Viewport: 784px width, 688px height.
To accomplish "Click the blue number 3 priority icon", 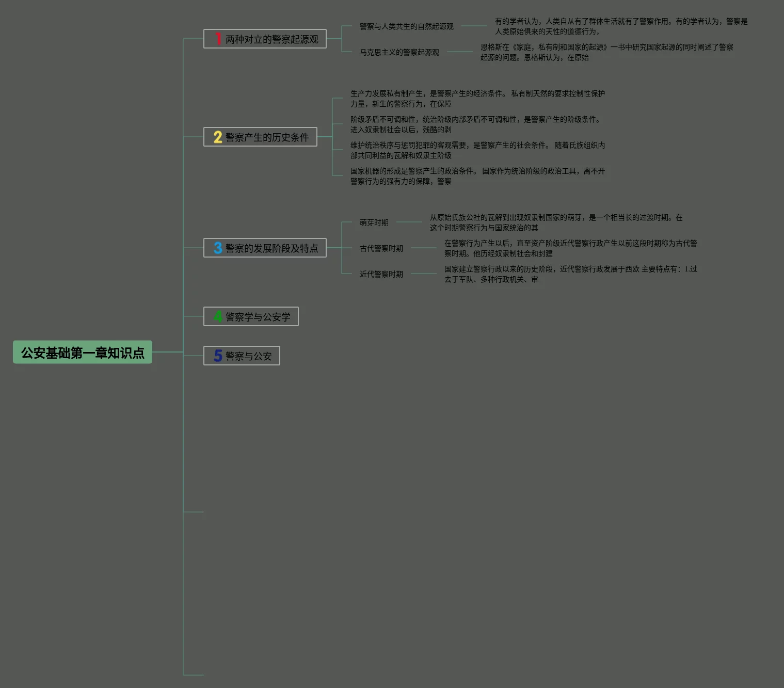I will tap(218, 248).
